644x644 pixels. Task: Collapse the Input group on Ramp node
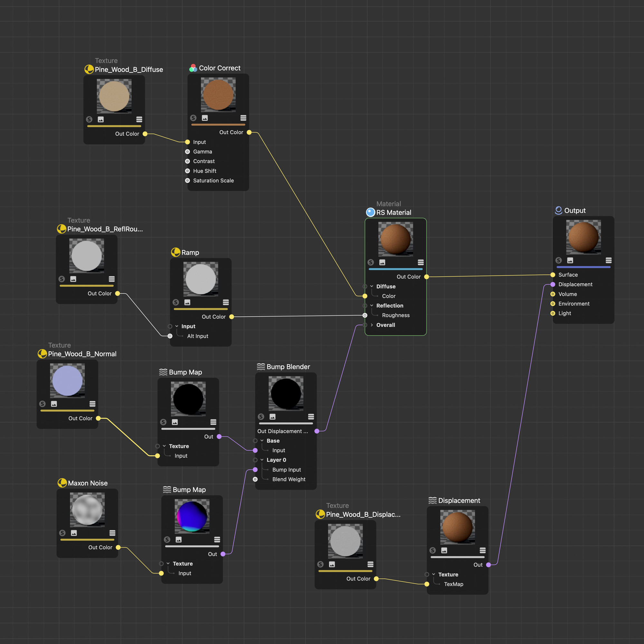177,326
